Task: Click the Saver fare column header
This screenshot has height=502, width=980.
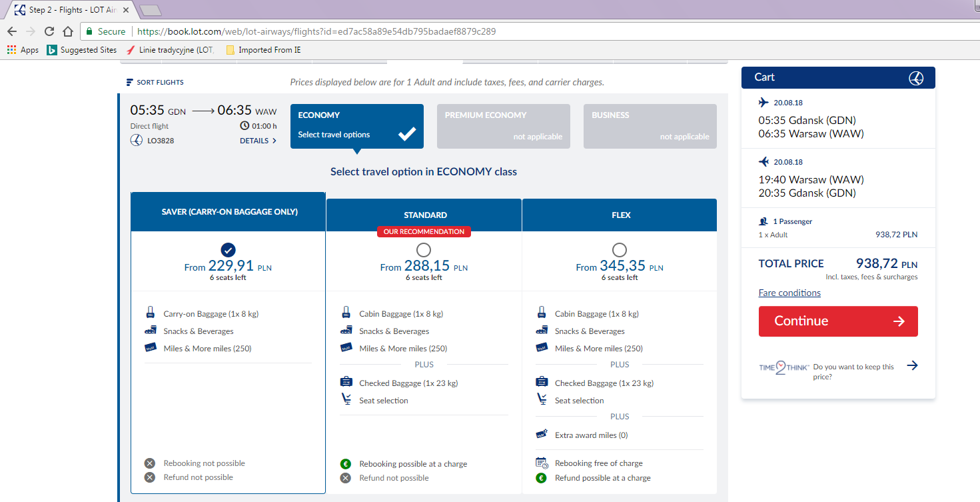Action: [x=229, y=212]
